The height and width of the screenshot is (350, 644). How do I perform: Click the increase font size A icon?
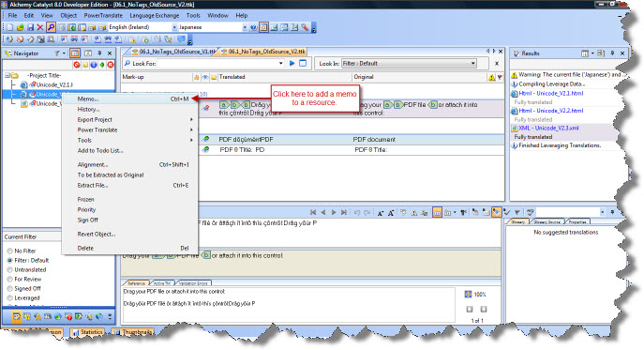[x=391, y=213]
